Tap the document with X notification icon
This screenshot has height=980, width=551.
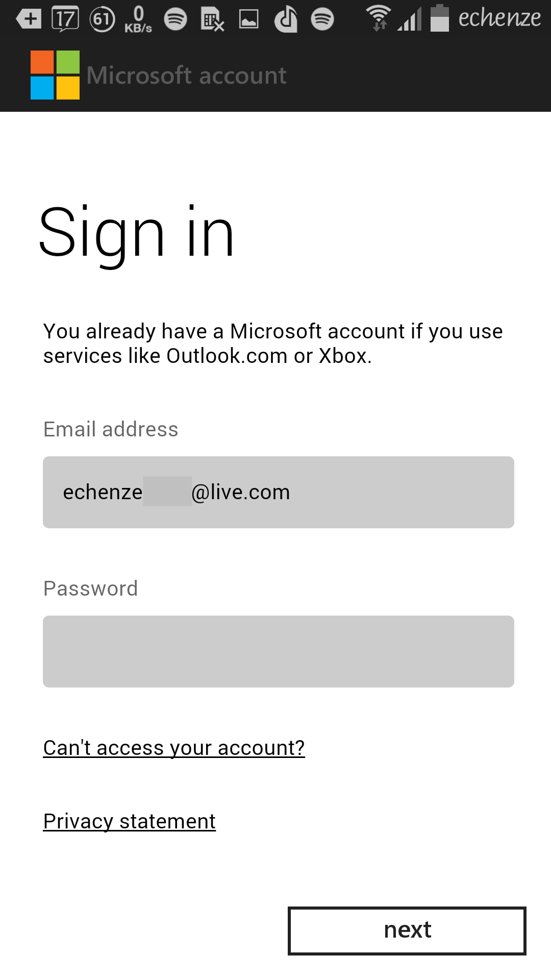[x=212, y=19]
